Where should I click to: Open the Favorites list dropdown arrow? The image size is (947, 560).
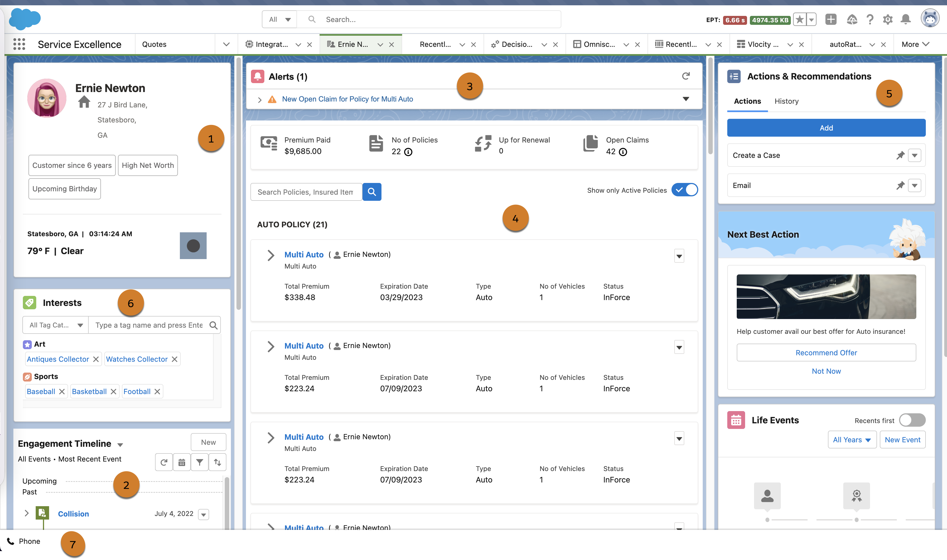tap(811, 20)
